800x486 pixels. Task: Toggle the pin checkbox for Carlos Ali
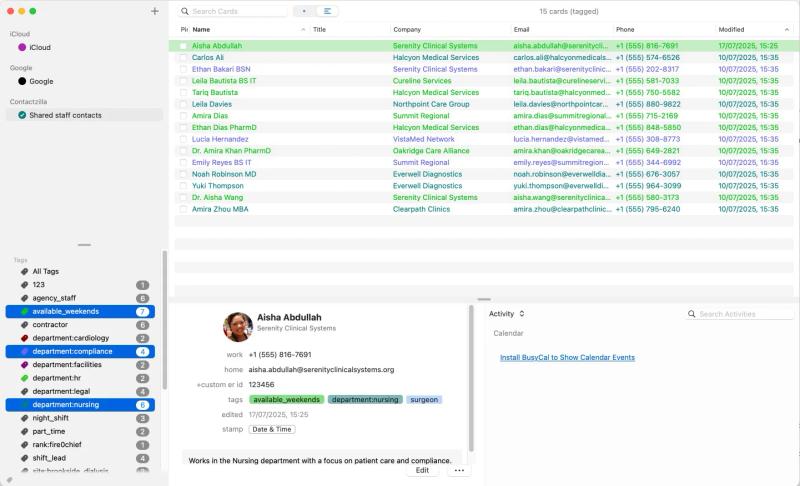(x=183, y=58)
